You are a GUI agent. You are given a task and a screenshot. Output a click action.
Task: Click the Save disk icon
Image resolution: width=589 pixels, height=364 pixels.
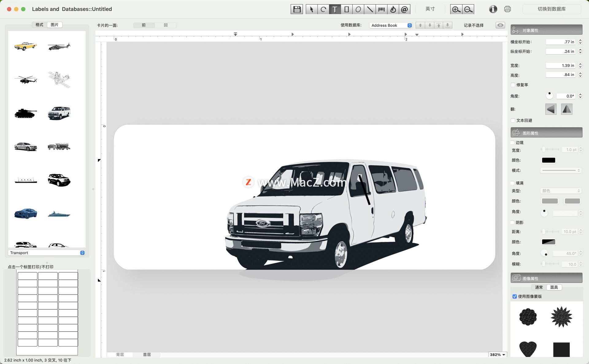(x=297, y=9)
